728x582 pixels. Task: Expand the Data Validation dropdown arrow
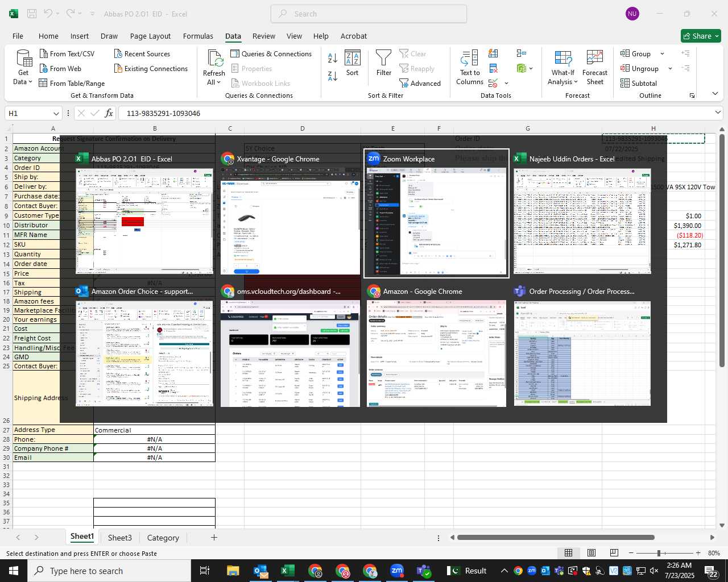pyautogui.click(x=506, y=84)
